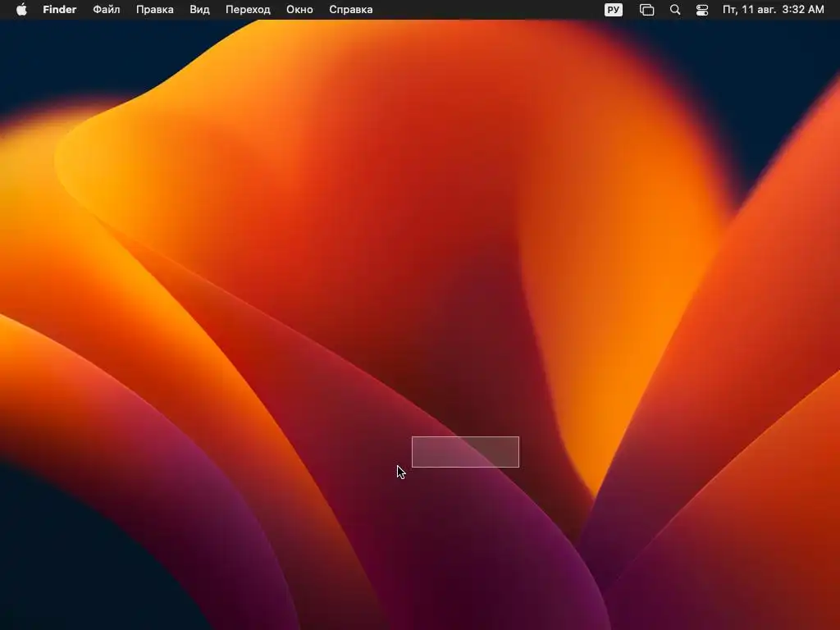Open the Правка menu
Image resolution: width=840 pixels, height=630 pixels.
pos(154,10)
